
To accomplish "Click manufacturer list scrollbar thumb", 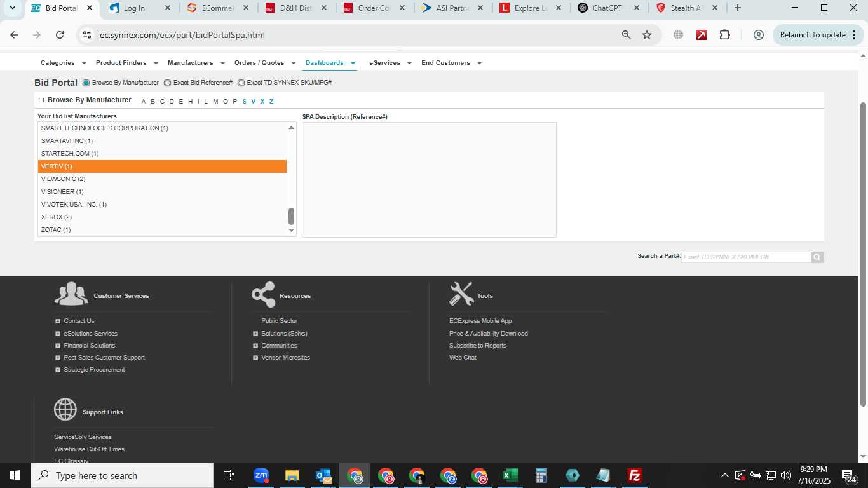I will click(292, 216).
